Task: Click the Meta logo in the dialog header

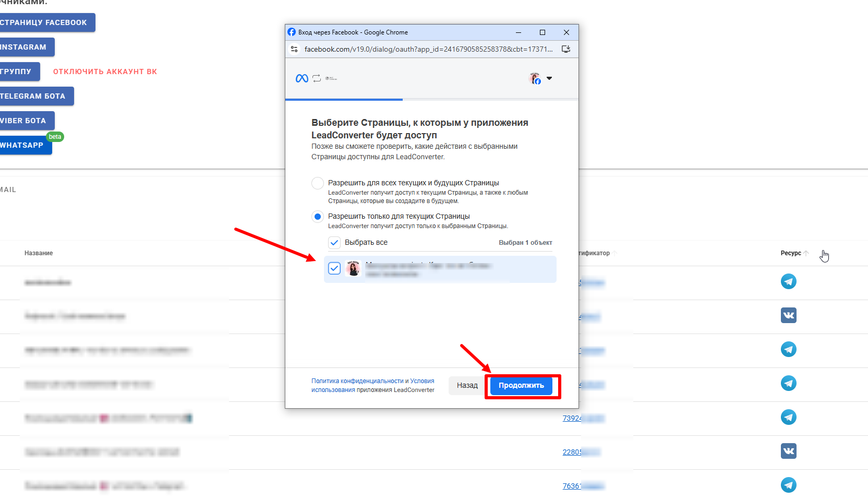Action: coord(302,78)
